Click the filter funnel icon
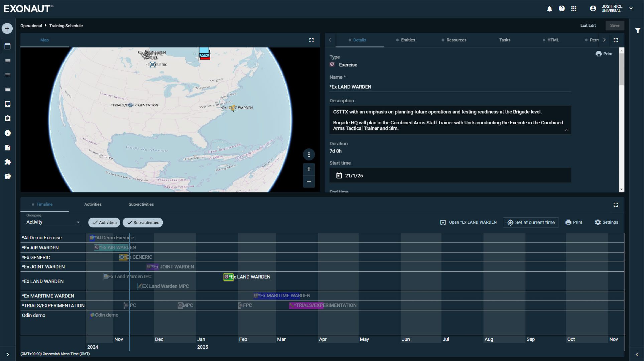The image size is (644, 361). [x=638, y=30]
